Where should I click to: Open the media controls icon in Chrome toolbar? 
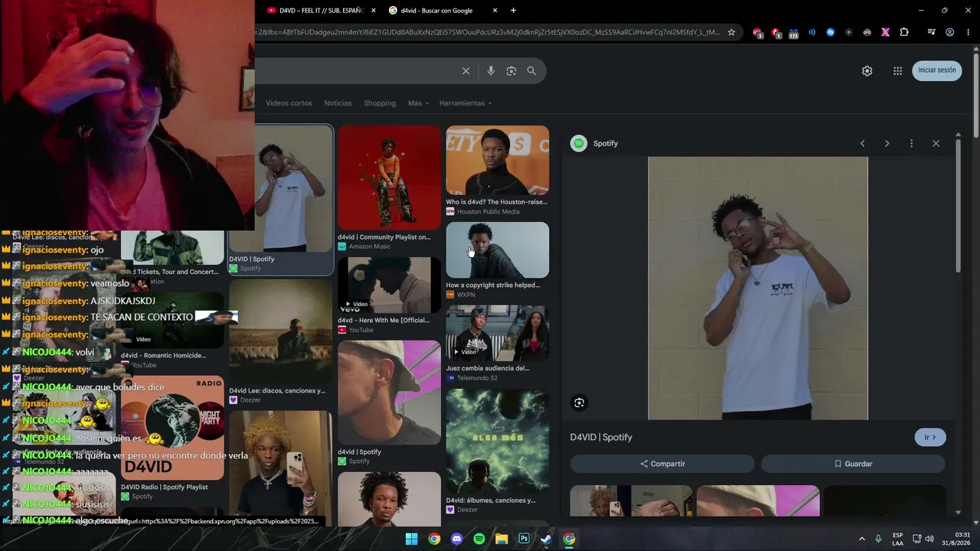pos(931,32)
